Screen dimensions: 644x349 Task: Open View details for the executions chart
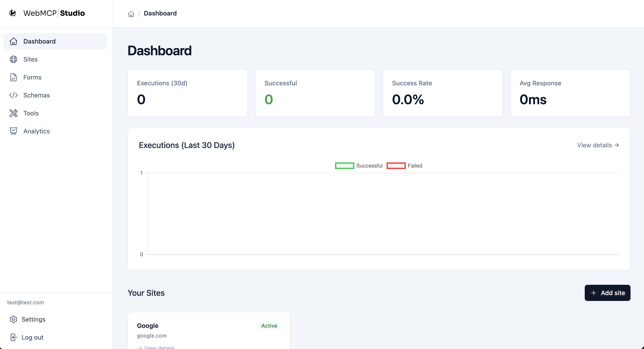598,145
